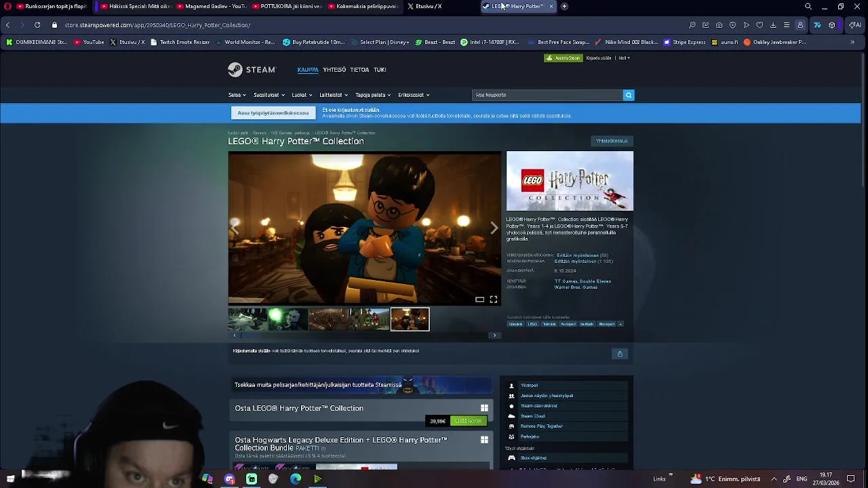Click Windows icon beside Osta LEGO Harry Potter Collection
The height and width of the screenshot is (488, 868).
484,408
